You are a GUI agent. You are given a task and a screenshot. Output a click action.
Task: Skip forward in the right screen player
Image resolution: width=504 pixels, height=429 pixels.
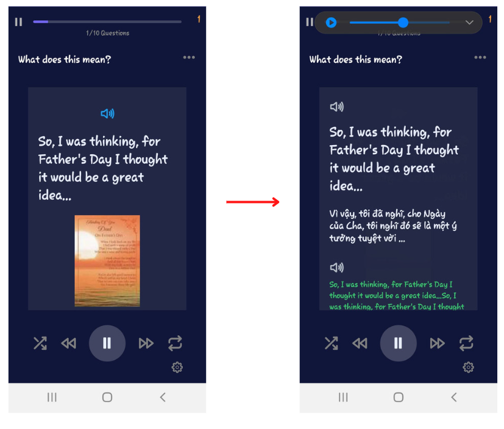[437, 343]
